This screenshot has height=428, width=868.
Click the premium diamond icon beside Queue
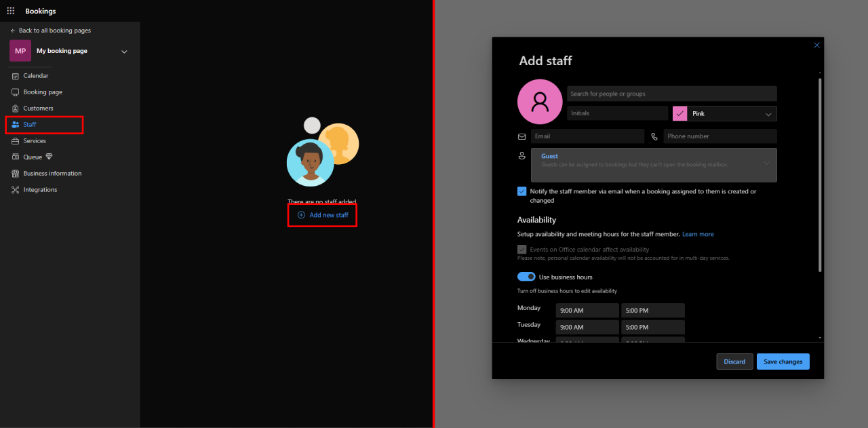[49, 157]
